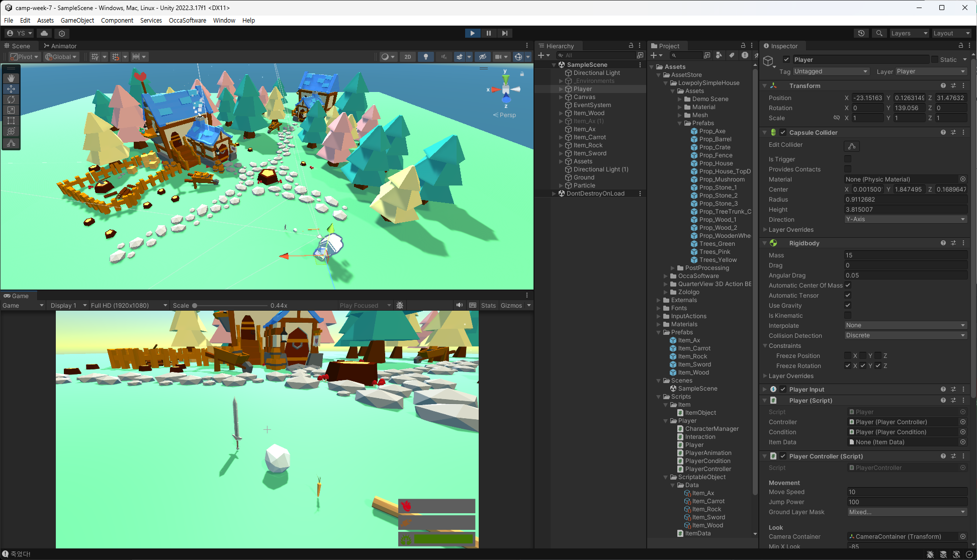
Task: Select the Rotate tool in Scene
Action: (11, 100)
